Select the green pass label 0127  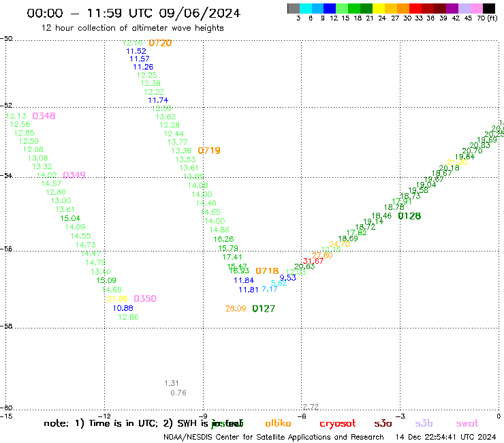coord(264,309)
